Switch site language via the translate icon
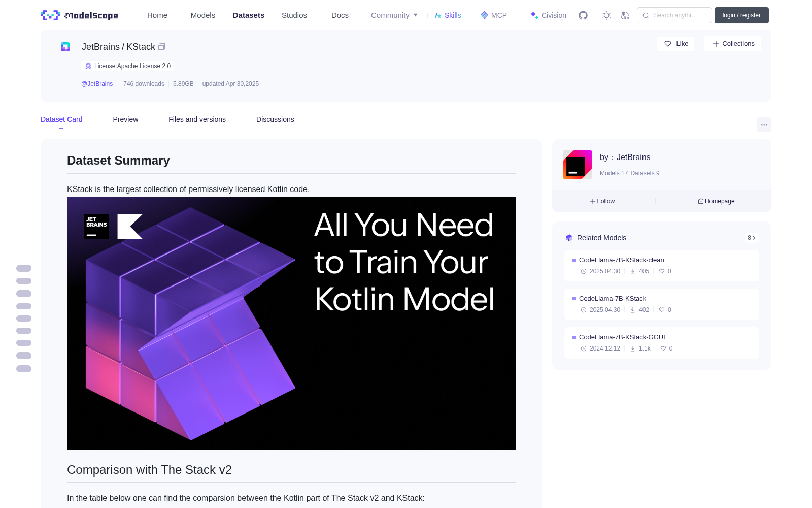Screen dimensions: 812x508 coord(625,15)
